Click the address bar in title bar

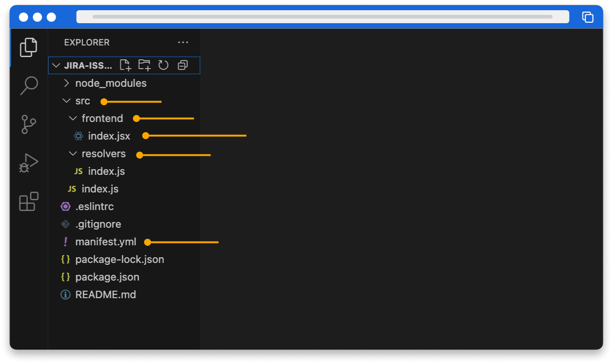[x=323, y=17]
